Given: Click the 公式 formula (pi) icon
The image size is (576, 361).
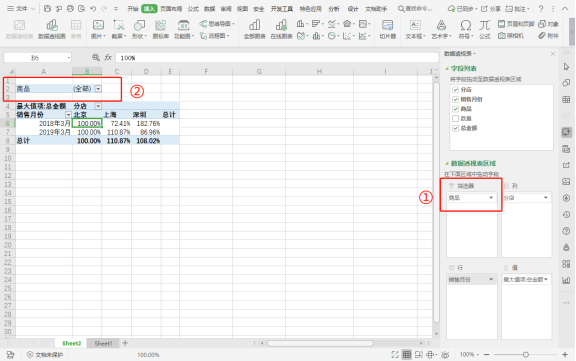Looking at the screenshot, I should point(485,29).
